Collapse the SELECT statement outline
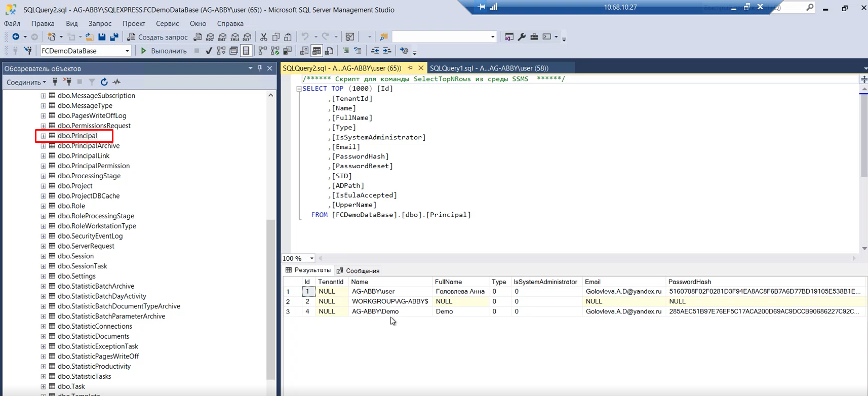Viewport: 868px width, 396px height. pos(299,89)
